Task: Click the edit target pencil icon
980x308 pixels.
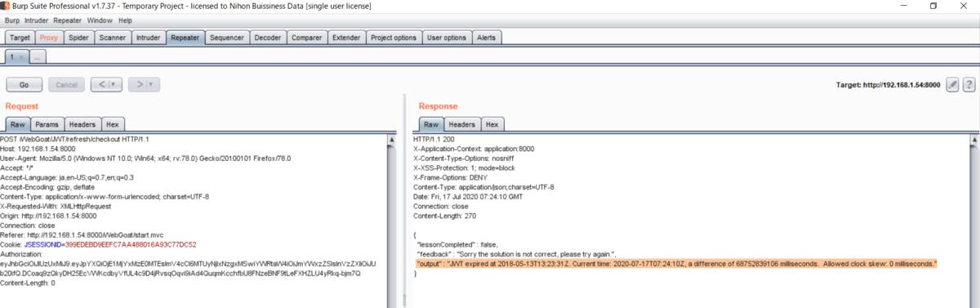Action: coord(952,84)
